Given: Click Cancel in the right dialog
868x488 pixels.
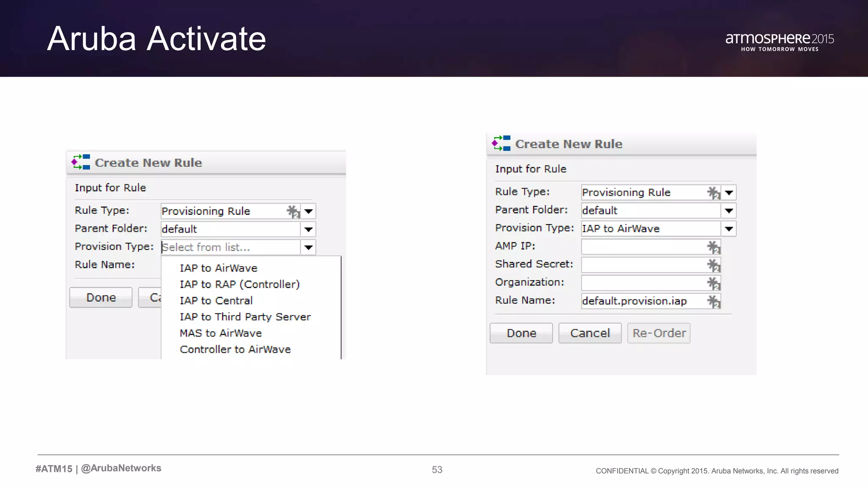Looking at the screenshot, I should 590,333.
